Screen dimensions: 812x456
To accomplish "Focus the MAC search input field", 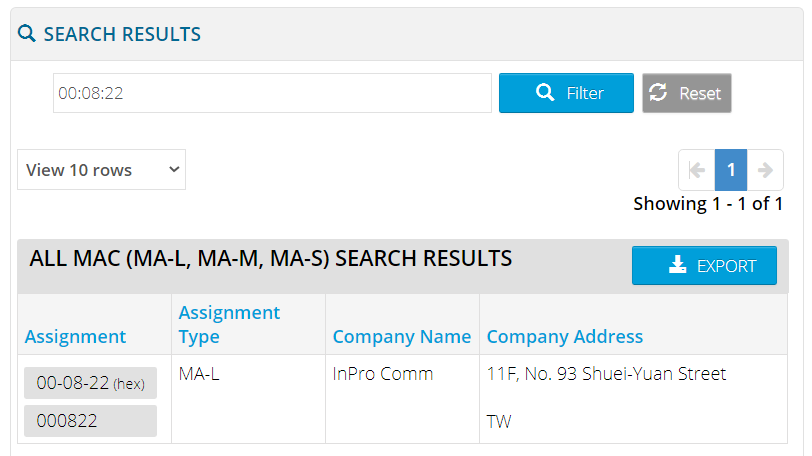I will 272,93.
